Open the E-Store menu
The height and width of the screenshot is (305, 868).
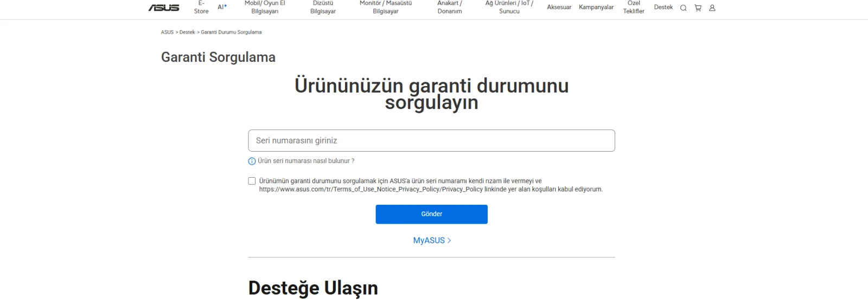[x=201, y=7]
